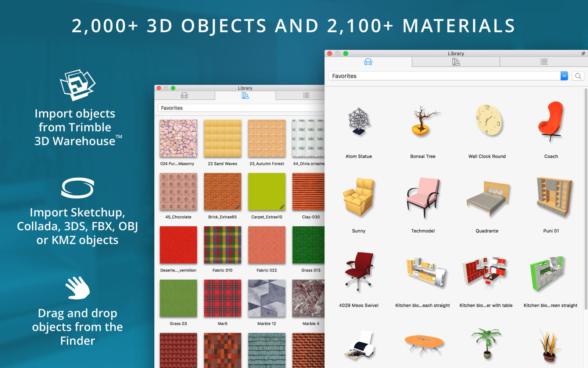
Task: Click 'Quadrante' label text
Action: [x=487, y=231]
